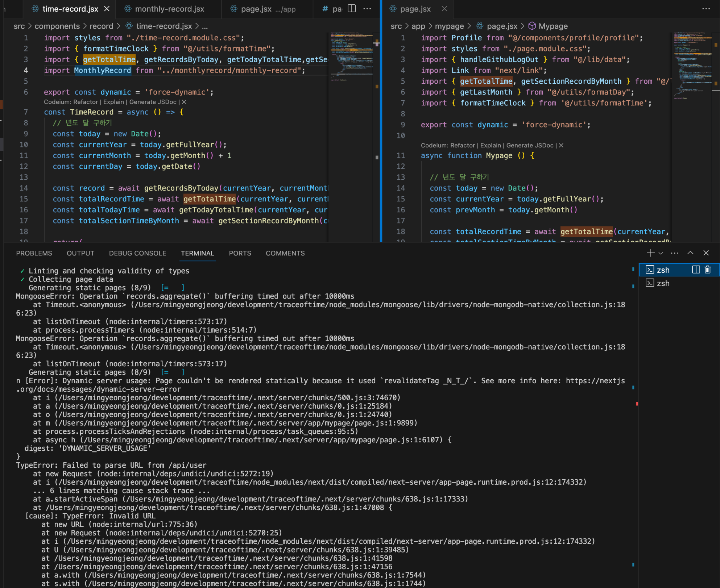Open left editor group more actions menu
Viewport: 720px width, 588px height.
tap(367, 9)
